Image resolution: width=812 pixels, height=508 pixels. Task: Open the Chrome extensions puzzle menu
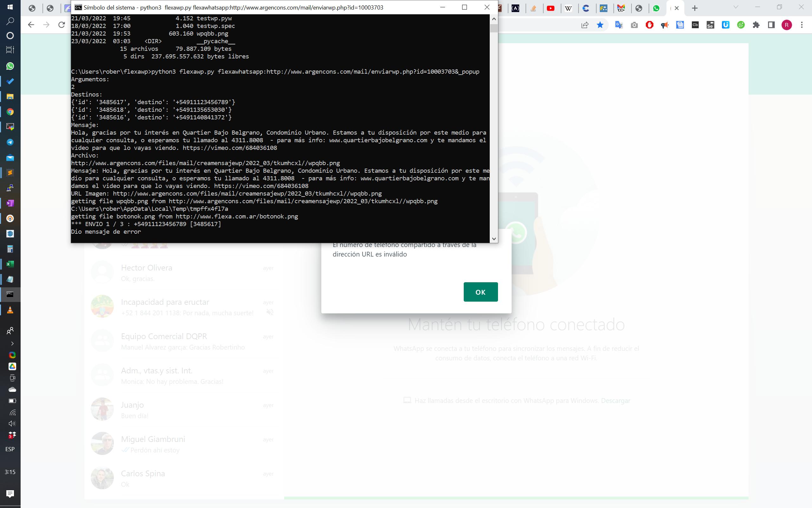pyautogui.click(x=756, y=25)
